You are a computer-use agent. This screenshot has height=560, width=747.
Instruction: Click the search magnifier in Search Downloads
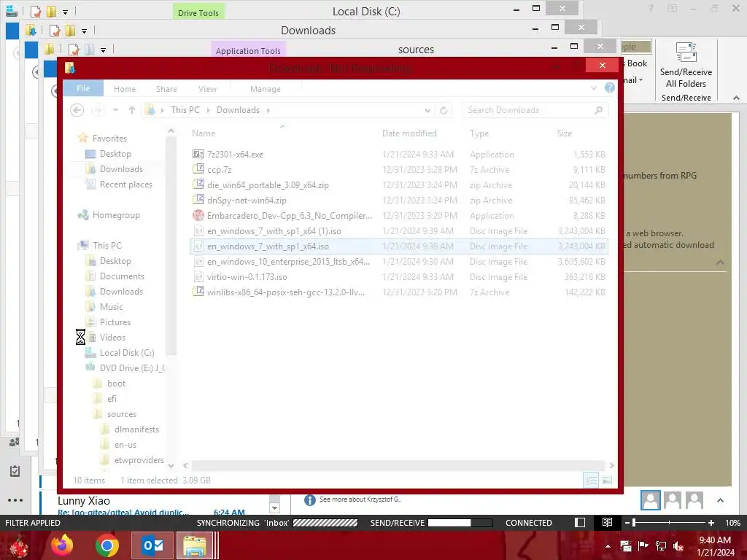598,110
